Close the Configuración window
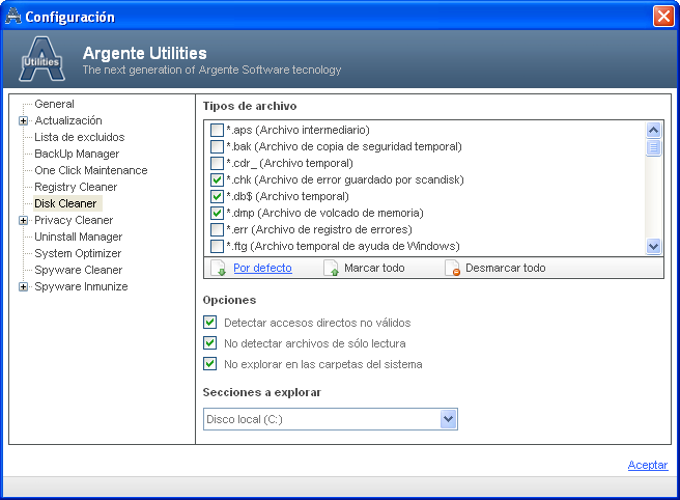 (664, 16)
